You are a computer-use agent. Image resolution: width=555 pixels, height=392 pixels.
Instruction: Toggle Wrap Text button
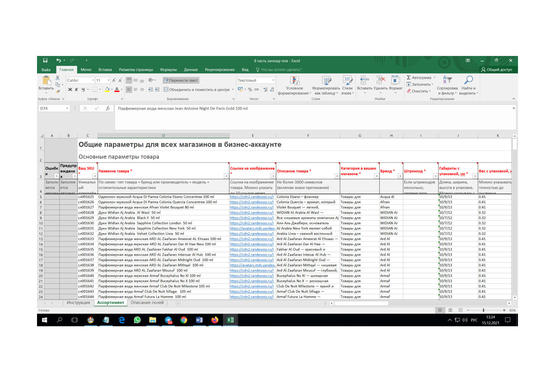(x=181, y=80)
